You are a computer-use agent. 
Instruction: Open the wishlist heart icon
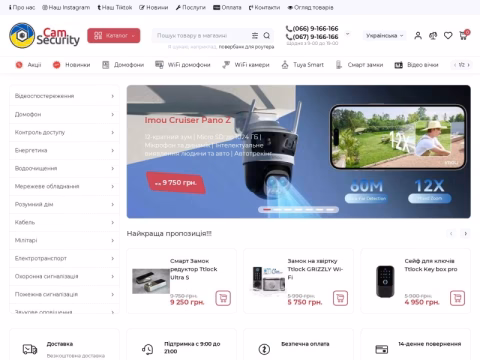click(x=448, y=35)
